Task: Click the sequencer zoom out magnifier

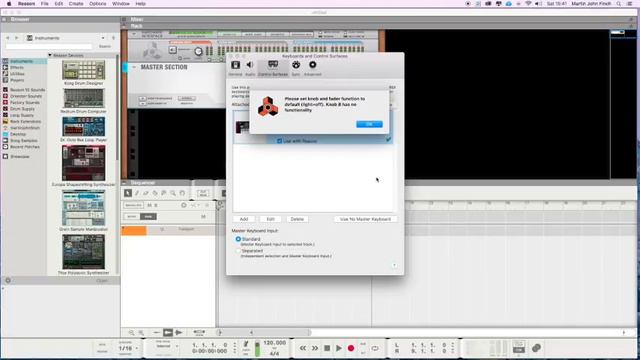Action: (x=131, y=333)
